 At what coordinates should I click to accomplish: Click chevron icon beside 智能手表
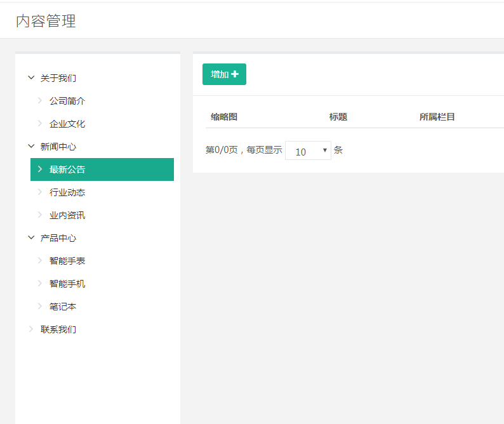[40, 261]
